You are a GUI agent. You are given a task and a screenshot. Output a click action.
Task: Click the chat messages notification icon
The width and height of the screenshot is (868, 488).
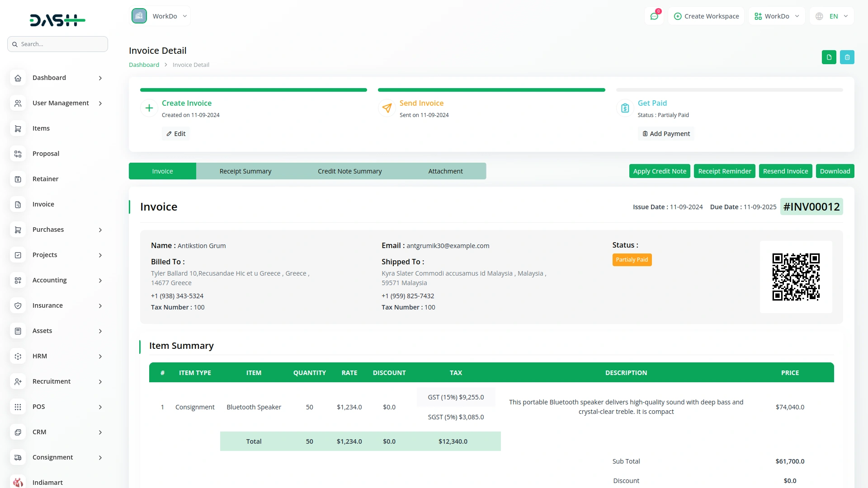(x=654, y=16)
